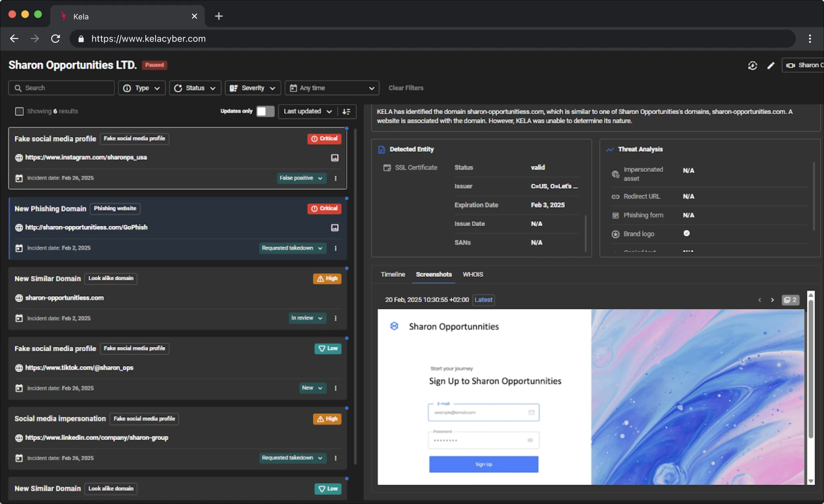Click the incident list scrollbar
This screenshot has height=504, width=824.
[355, 297]
